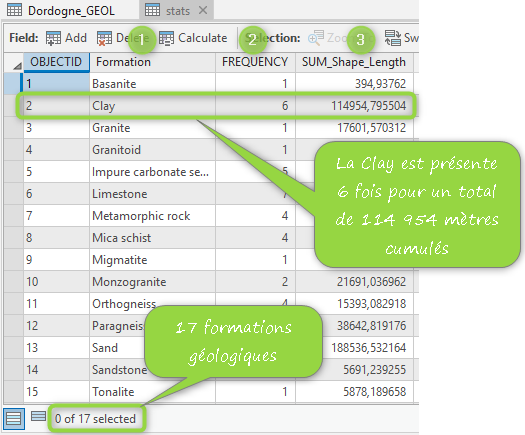This screenshot has height=435, width=525.
Task: Show selected records view button
Action: click(x=38, y=416)
